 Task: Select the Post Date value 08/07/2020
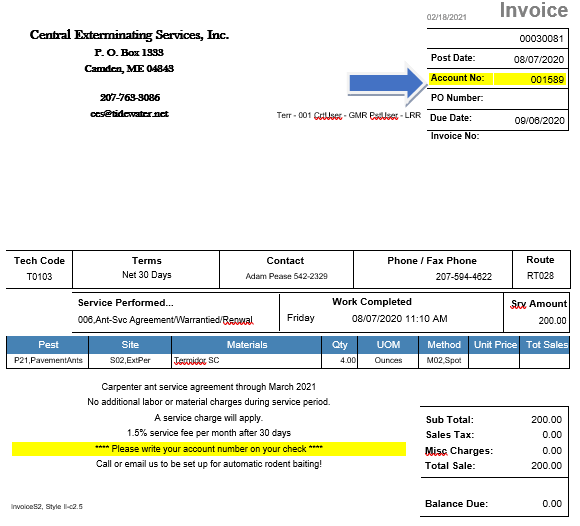tap(539, 60)
